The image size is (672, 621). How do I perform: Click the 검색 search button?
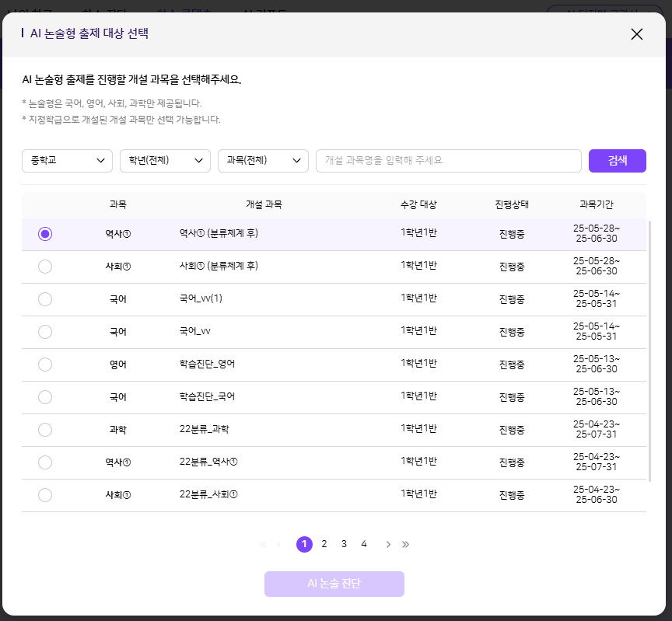pyautogui.click(x=617, y=161)
